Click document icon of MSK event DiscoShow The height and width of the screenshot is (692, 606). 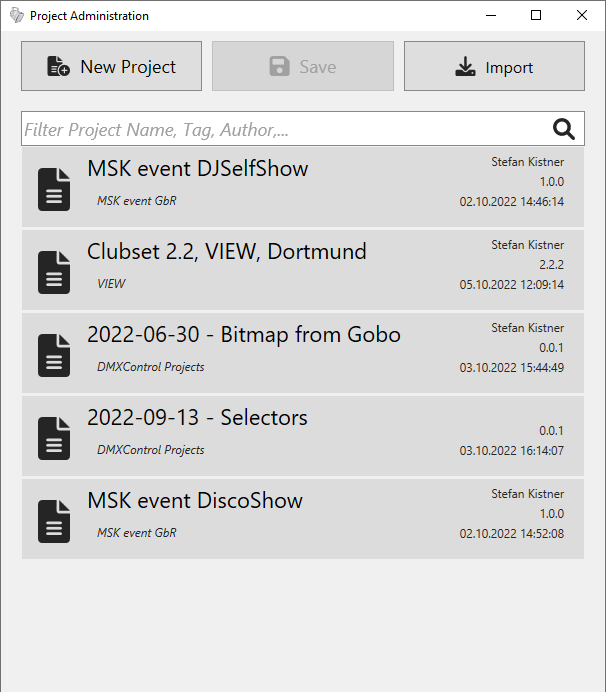[54, 521]
